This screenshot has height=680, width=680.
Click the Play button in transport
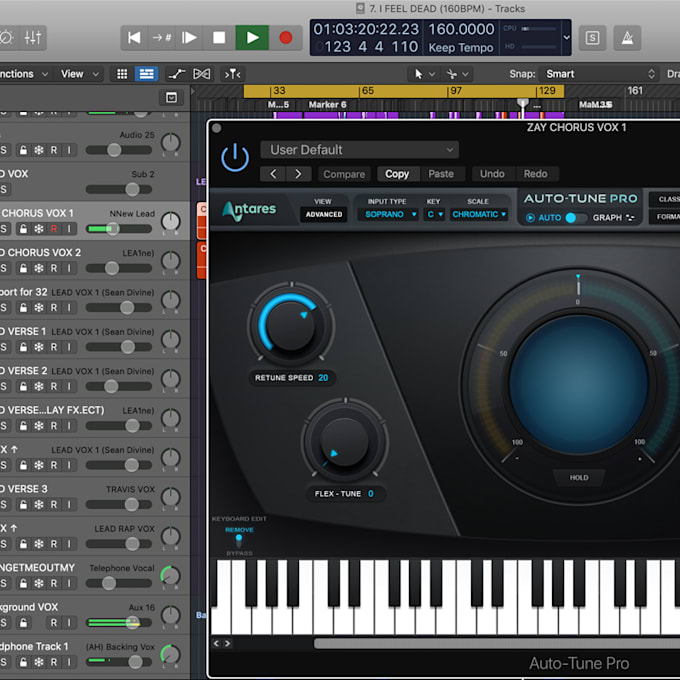point(252,38)
